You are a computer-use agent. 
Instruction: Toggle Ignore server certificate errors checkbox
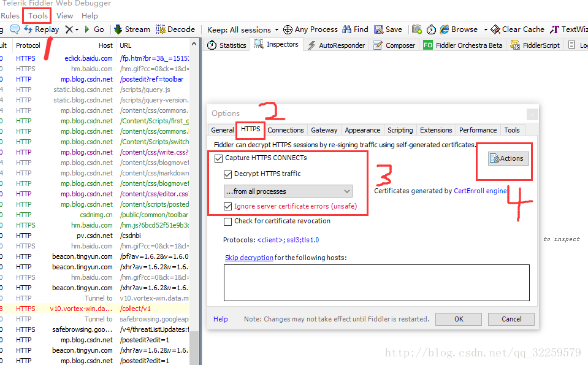[x=227, y=206]
